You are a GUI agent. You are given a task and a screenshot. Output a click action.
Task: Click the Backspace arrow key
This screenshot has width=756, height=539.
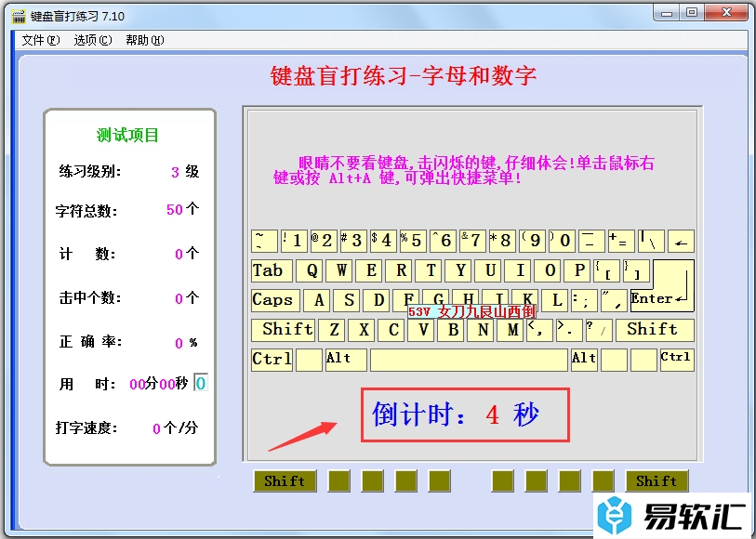click(681, 242)
